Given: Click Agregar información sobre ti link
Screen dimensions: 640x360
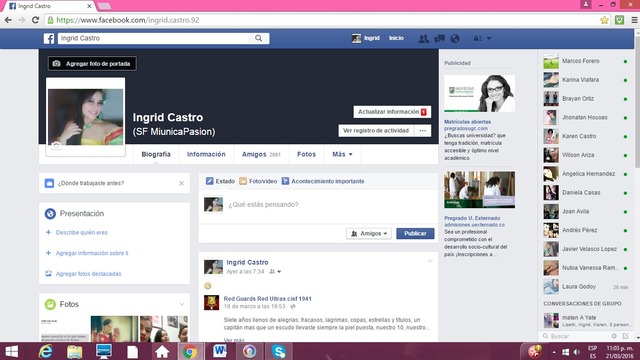Looking at the screenshot, I should [x=92, y=253].
